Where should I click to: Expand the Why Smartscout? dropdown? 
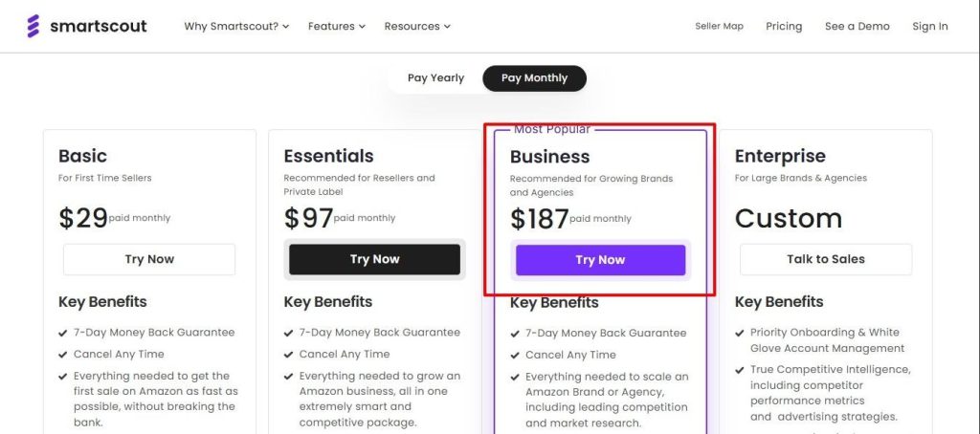coord(237,27)
